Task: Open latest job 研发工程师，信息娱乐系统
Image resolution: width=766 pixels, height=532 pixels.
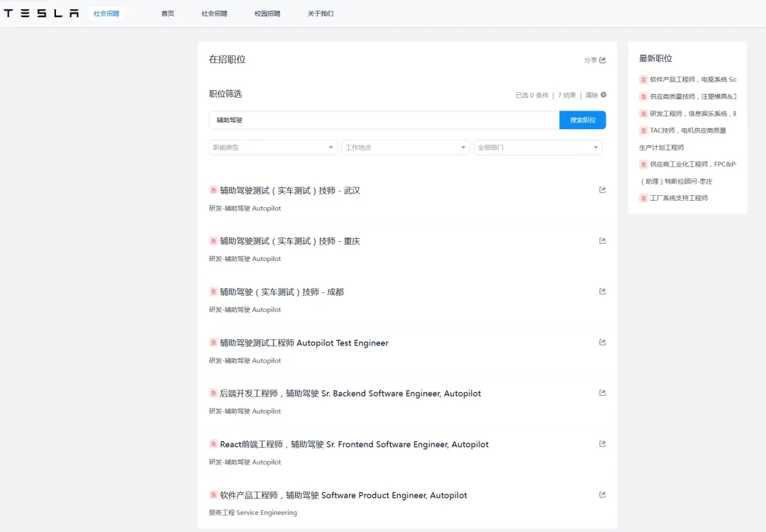Action: (x=693, y=113)
